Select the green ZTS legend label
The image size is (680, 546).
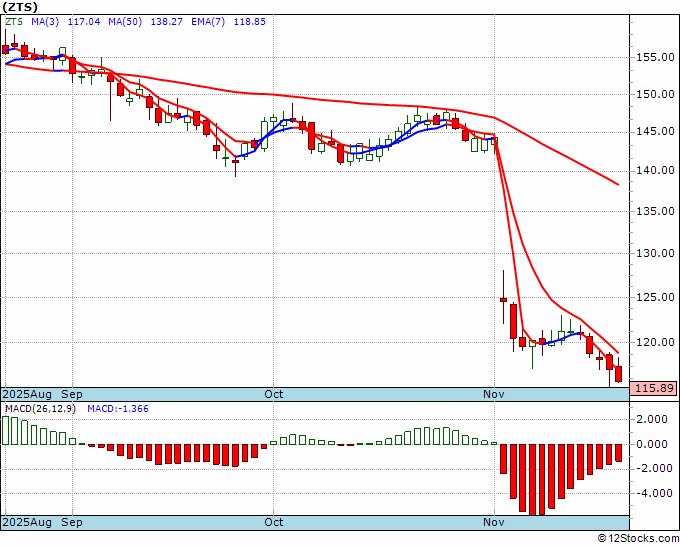click(14, 22)
